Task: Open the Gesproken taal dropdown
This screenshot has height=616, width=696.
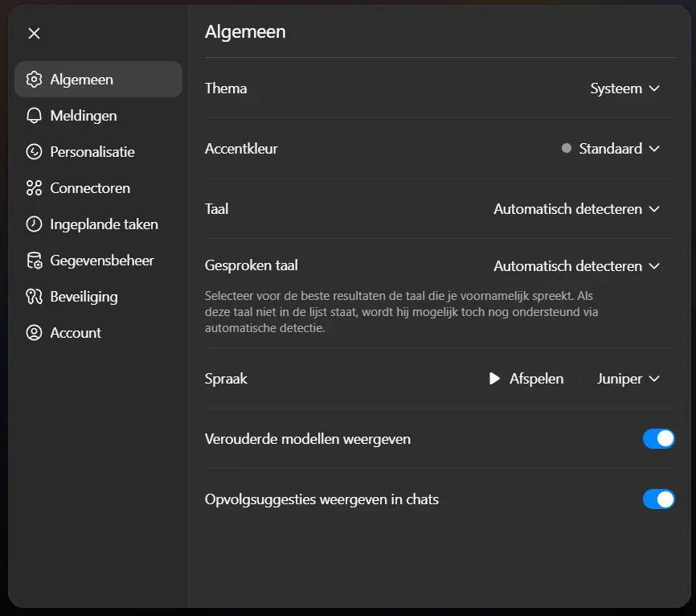Action: (576, 266)
